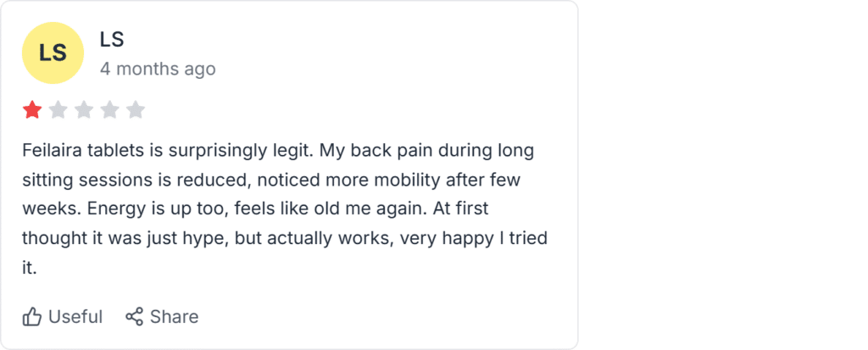Click the Share text label
The image size is (868, 350).
coord(174,317)
